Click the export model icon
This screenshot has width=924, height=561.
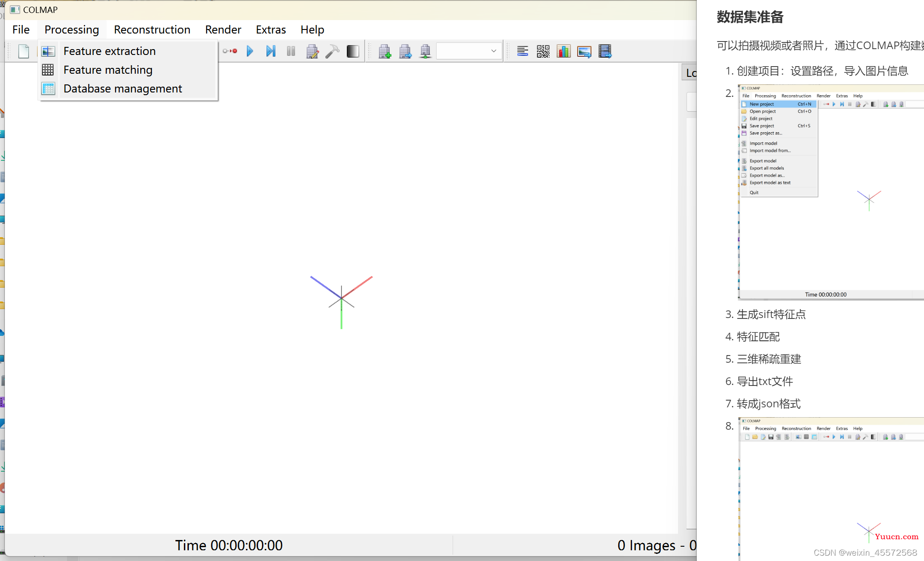tap(405, 51)
